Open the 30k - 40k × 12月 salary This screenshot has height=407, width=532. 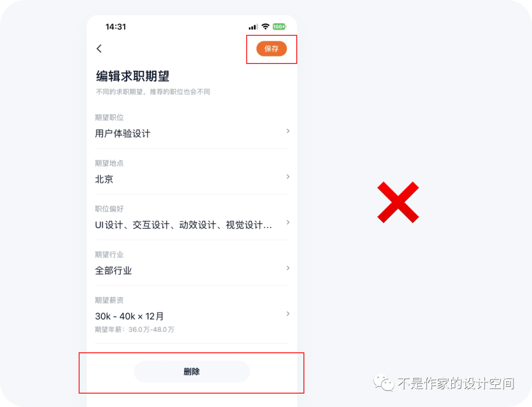130,316
